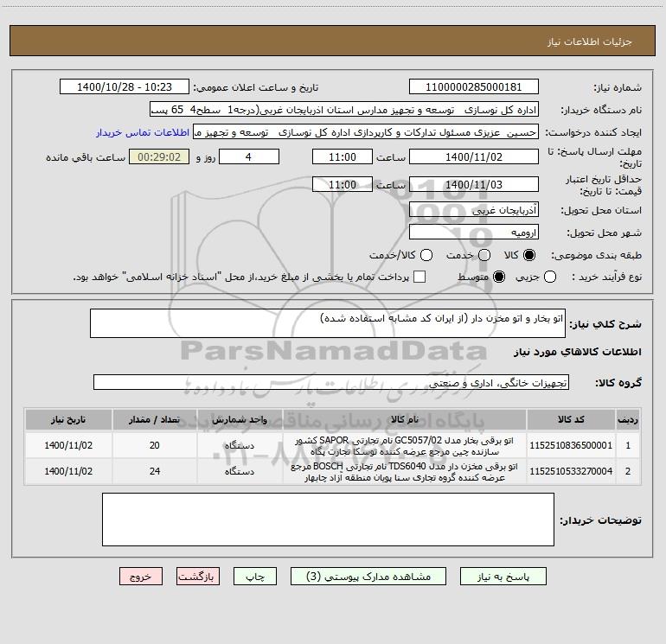Select متوسط purchase process radio
This screenshot has height=644, width=666.
click(x=499, y=277)
